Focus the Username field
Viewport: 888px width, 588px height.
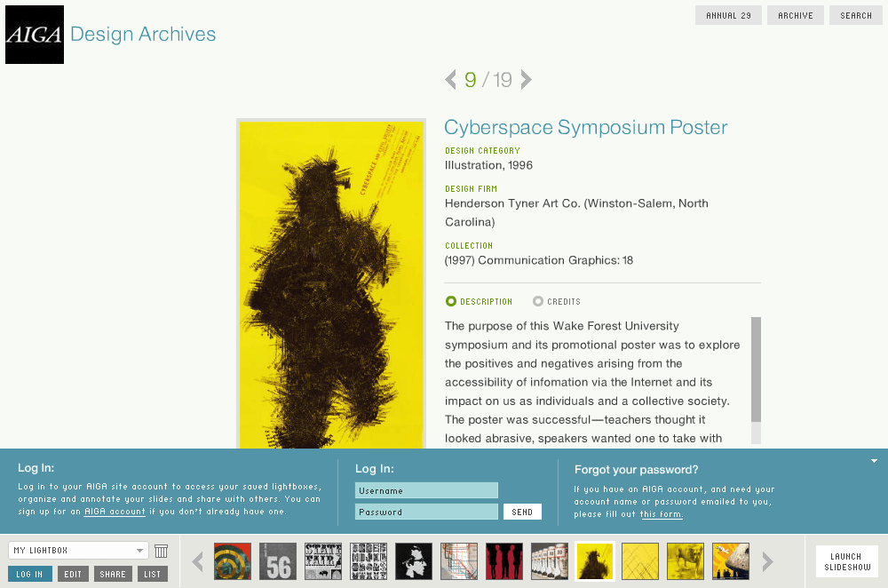[426, 490]
